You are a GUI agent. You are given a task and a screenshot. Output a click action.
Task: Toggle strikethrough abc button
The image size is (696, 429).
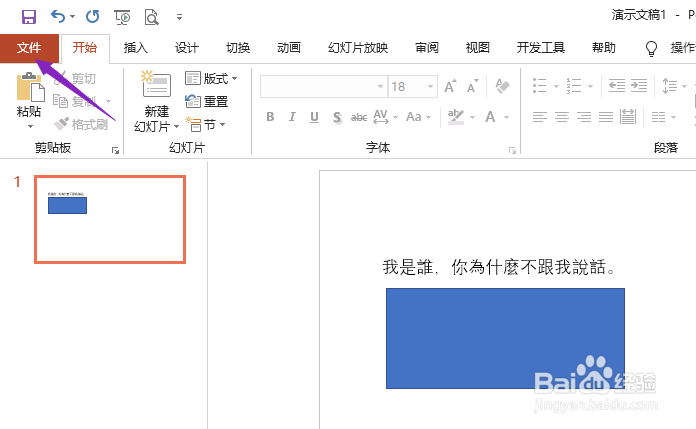[359, 117]
